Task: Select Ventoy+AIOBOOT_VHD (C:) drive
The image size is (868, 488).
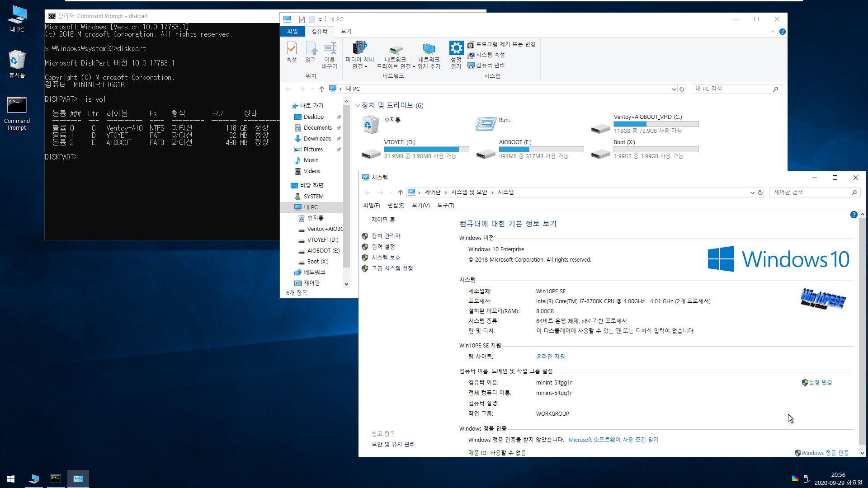Action: click(x=645, y=124)
